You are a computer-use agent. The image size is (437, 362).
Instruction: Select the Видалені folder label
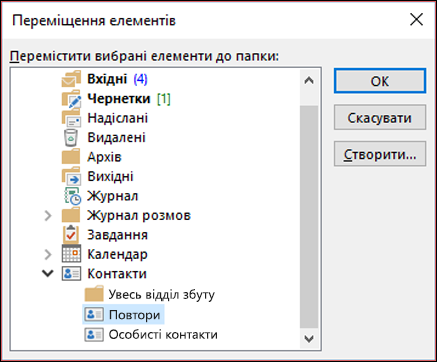coord(116,138)
